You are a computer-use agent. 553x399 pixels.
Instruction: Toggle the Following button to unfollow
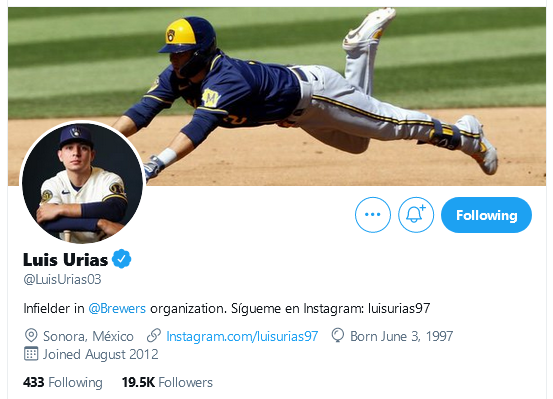point(486,215)
